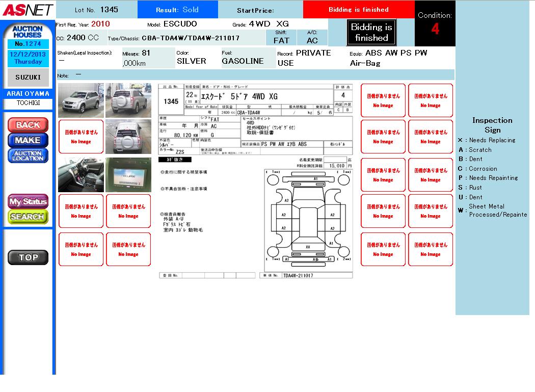Screen dimensions: 535x392
Task: Select the SUZUKI maker label
Action: (x=28, y=77)
